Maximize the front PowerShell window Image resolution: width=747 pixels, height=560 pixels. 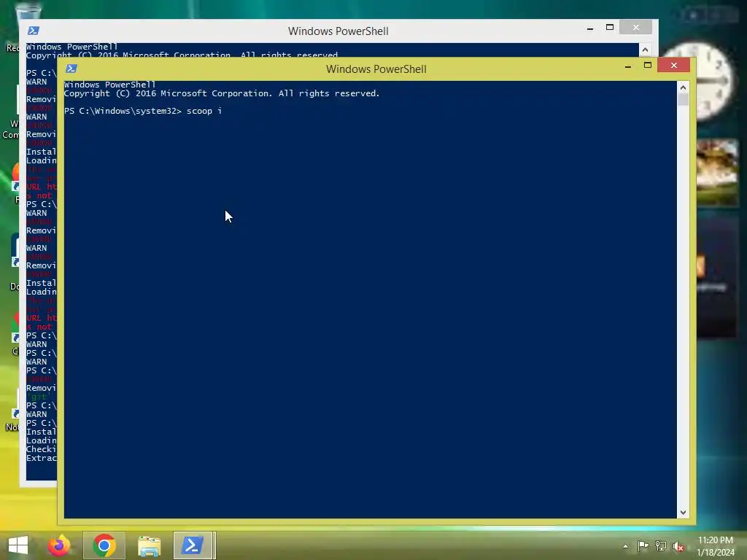click(x=648, y=65)
